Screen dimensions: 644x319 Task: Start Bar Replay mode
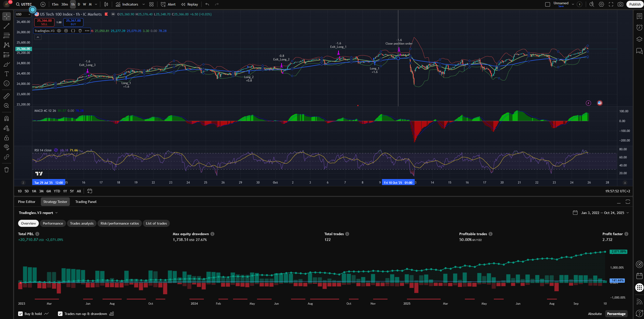[x=189, y=4]
